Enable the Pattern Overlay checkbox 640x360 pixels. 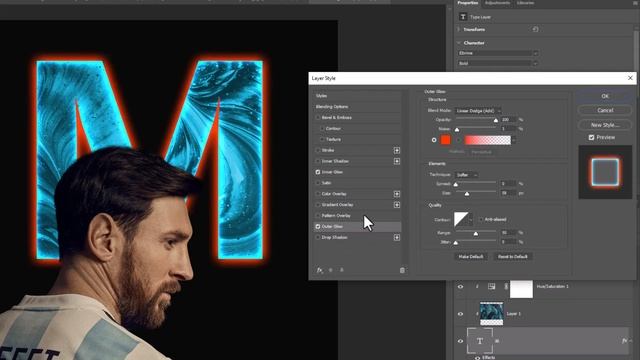coord(318,216)
